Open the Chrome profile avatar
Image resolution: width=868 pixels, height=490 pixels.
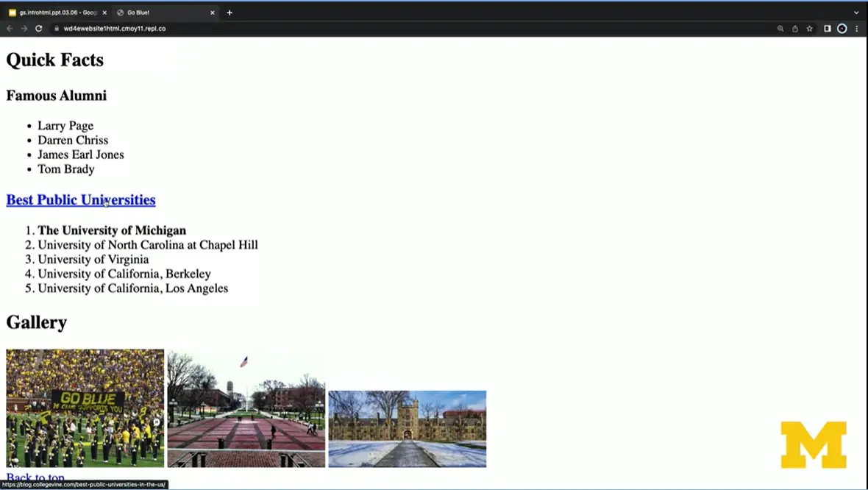[x=842, y=29]
